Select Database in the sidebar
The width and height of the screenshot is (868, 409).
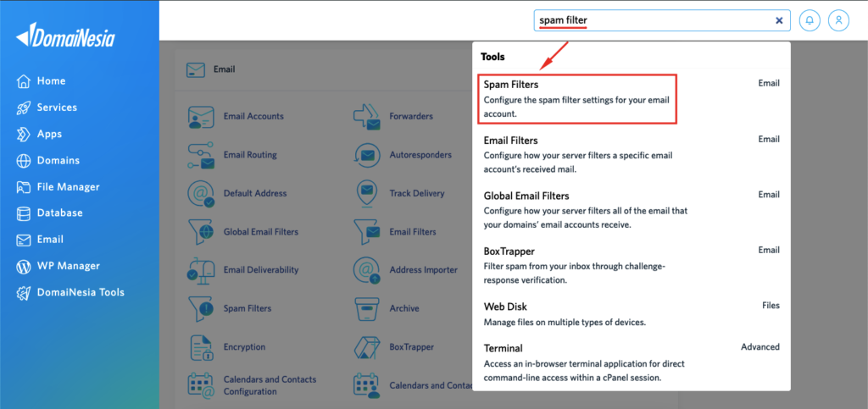point(60,213)
